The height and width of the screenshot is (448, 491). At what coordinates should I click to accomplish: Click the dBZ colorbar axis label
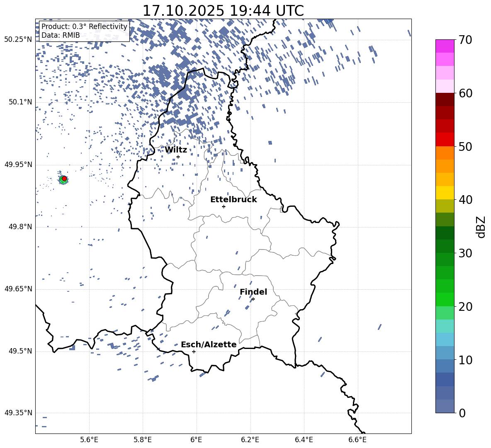[x=481, y=227]
